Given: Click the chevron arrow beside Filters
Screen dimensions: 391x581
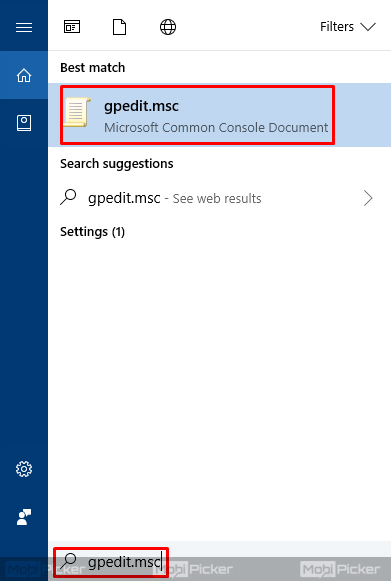Looking at the screenshot, I should click(x=368, y=27).
